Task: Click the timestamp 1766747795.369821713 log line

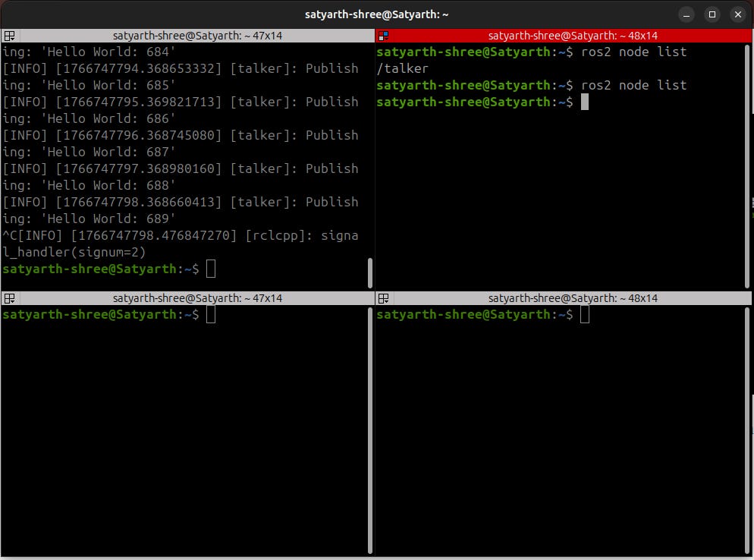Action: (x=181, y=102)
